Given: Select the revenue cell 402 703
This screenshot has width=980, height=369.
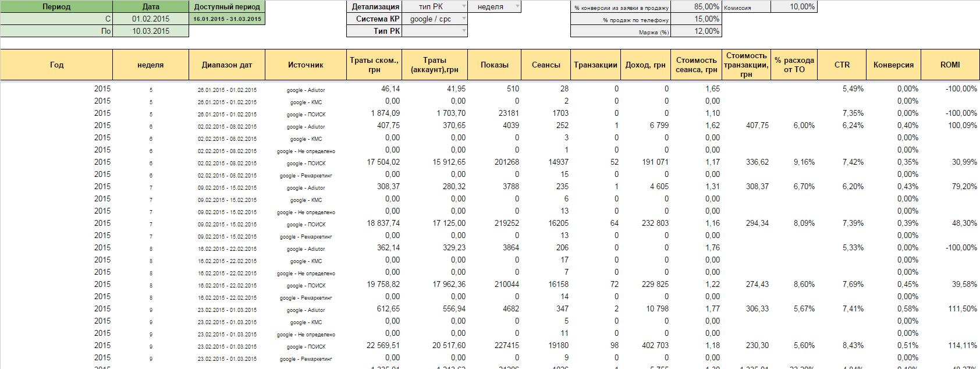Looking at the screenshot, I should (655, 345).
